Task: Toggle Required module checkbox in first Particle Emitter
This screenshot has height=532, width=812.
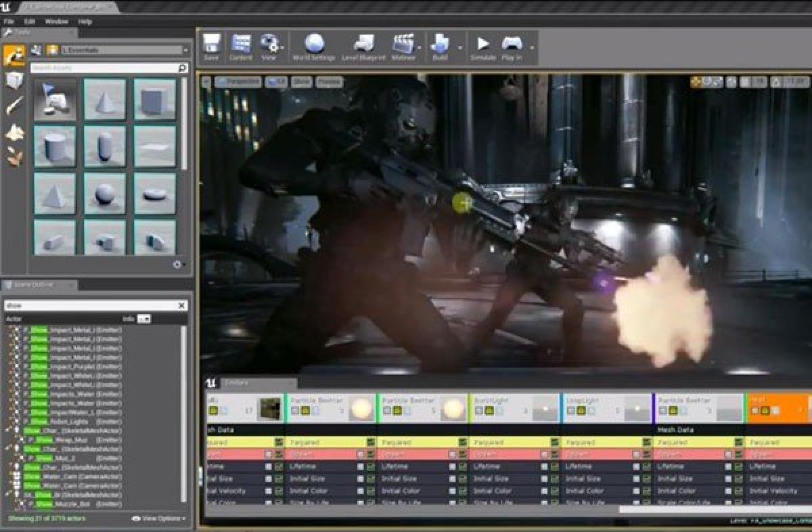Action: pyautogui.click(x=370, y=442)
